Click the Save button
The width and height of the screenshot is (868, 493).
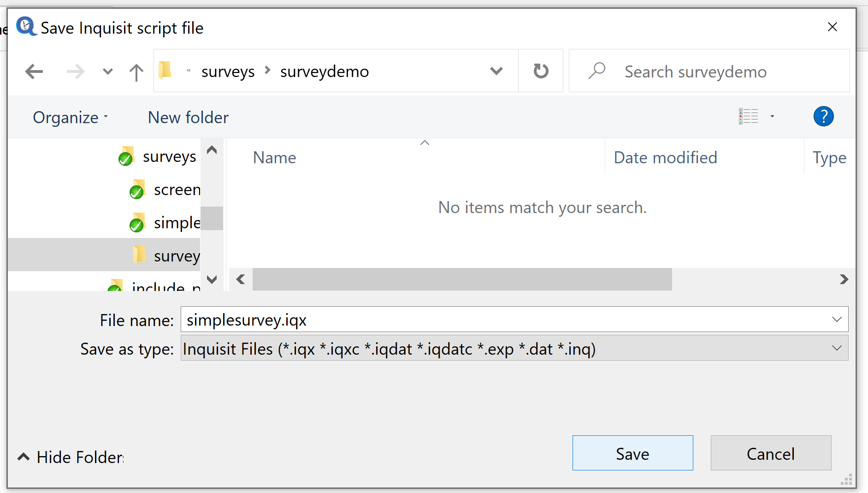click(x=632, y=453)
